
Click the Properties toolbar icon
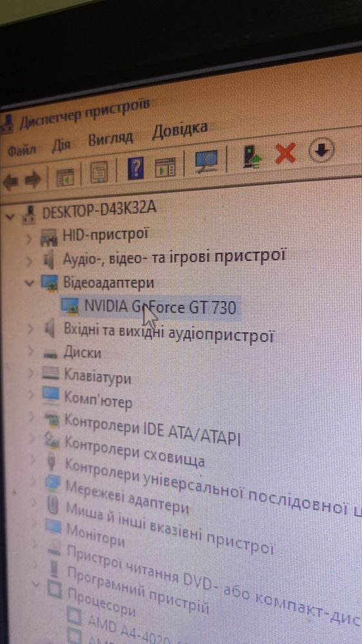click(99, 172)
